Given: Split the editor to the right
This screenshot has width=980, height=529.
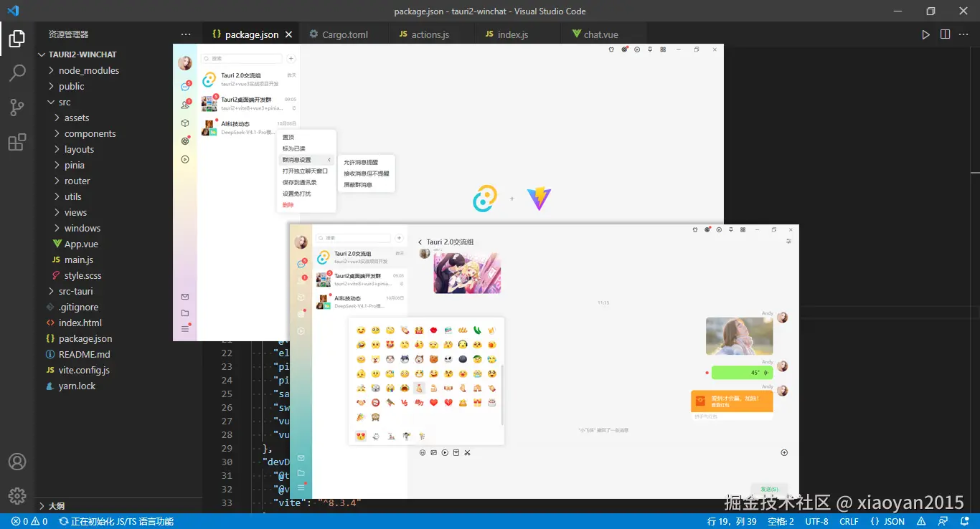Looking at the screenshot, I should pos(945,34).
